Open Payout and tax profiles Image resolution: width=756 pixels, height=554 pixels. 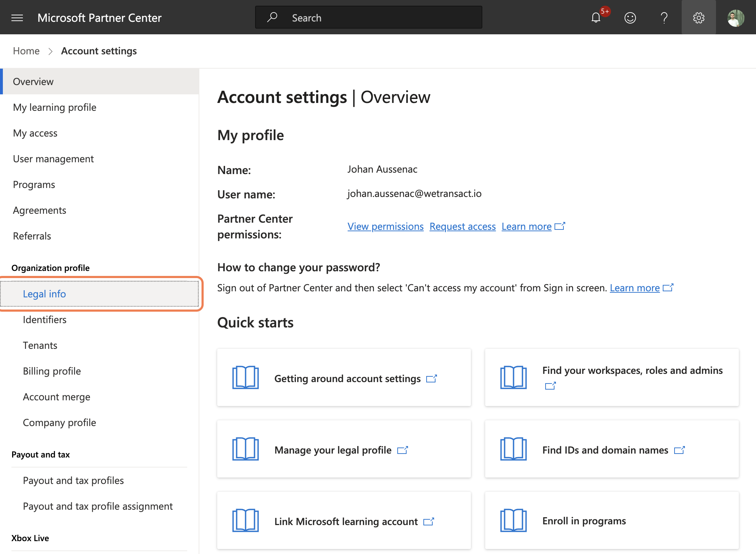tap(100, 480)
